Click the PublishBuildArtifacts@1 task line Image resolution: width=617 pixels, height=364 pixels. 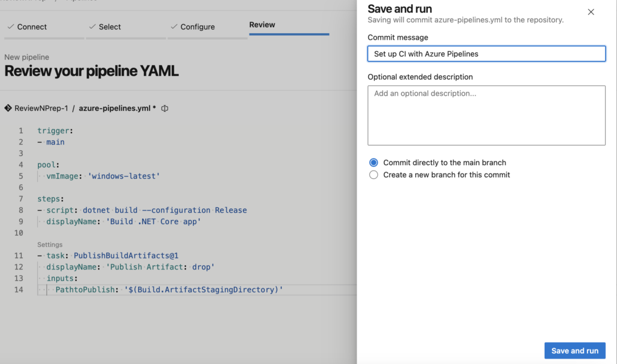108,256
